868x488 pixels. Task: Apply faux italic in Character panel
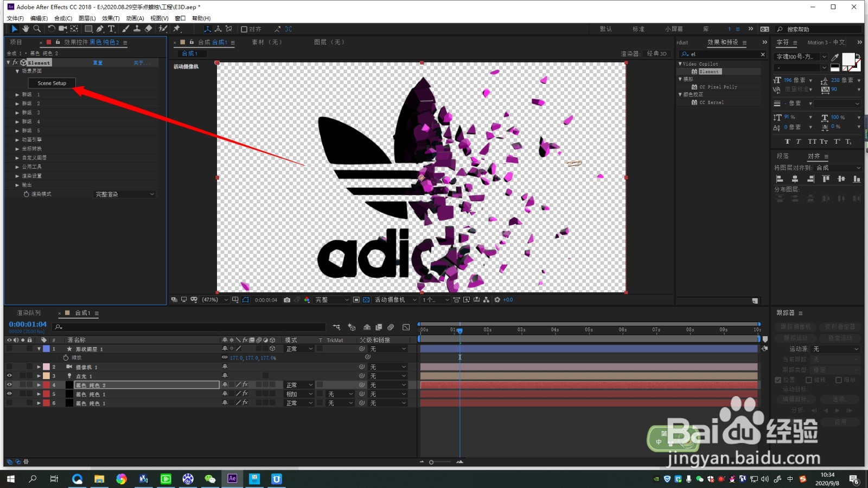tap(798, 142)
